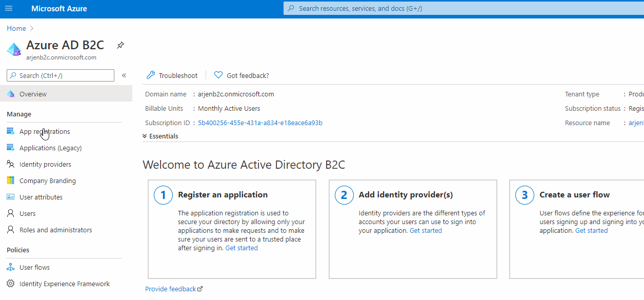644x300 pixels.
Task: Select Roles and administrators
Action: 55,230
